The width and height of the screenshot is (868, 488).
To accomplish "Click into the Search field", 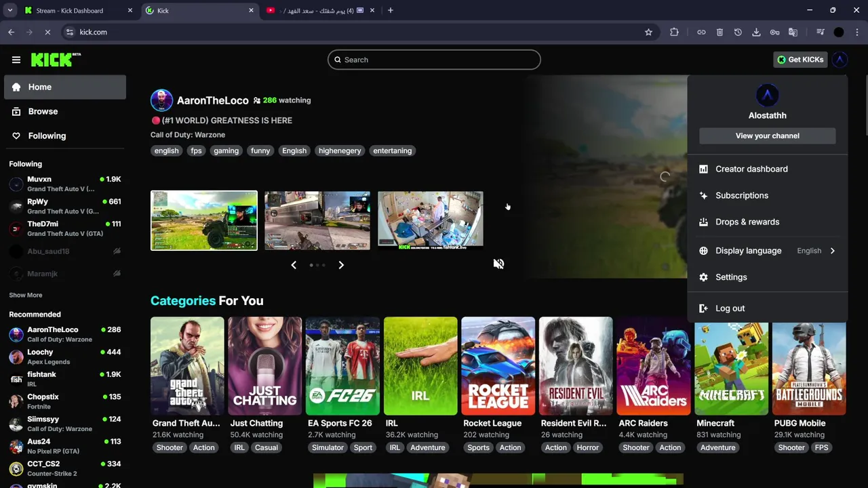I will tap(434, 60).
